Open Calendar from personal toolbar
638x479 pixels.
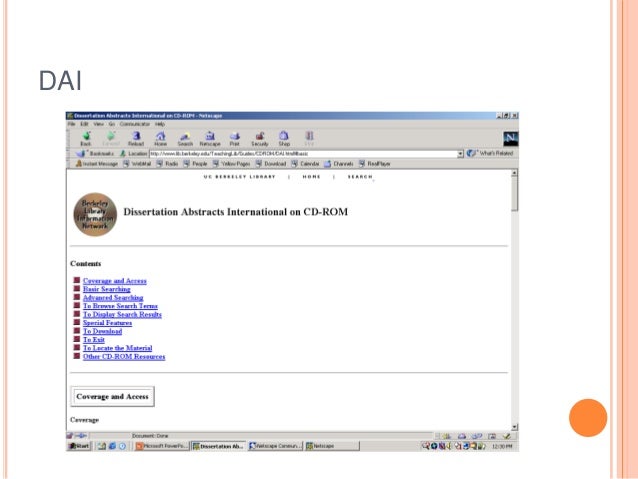(305, 164)
